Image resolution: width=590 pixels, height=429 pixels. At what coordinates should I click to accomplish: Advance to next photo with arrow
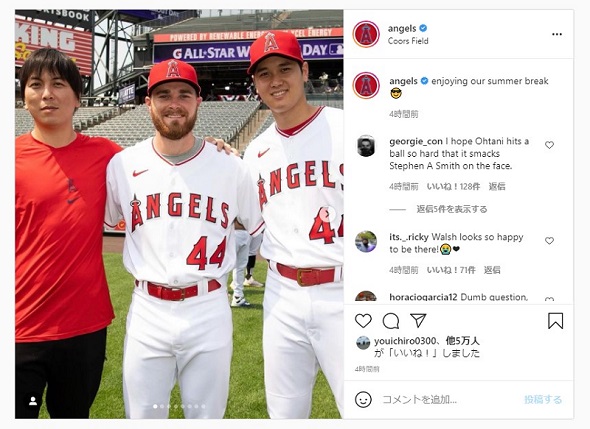coord(327,214)
